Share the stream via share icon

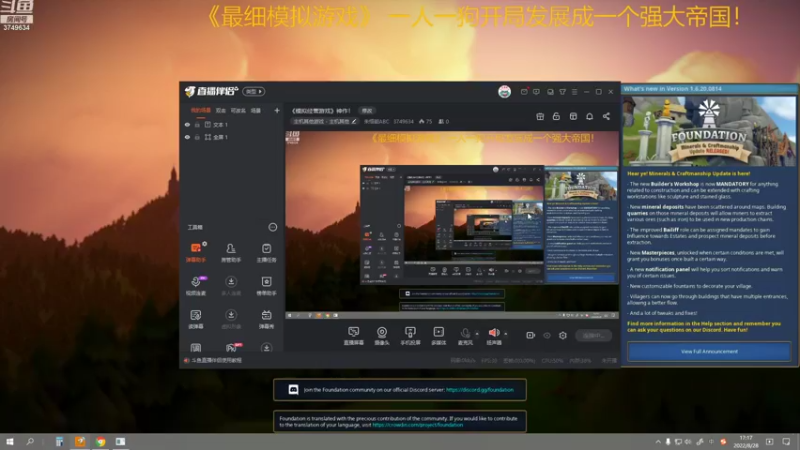click(x=606, y=116)
